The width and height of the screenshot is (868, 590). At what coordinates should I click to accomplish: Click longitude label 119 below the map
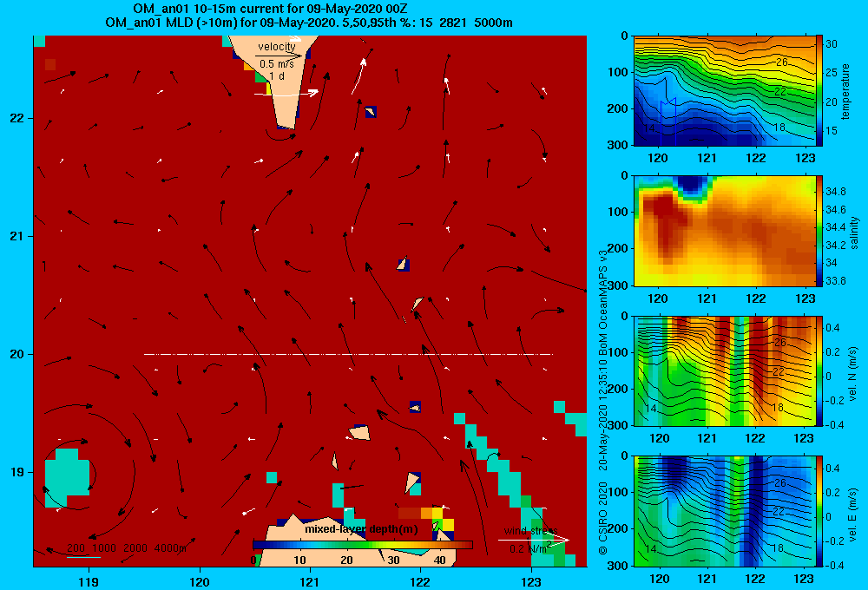point(89,581)
